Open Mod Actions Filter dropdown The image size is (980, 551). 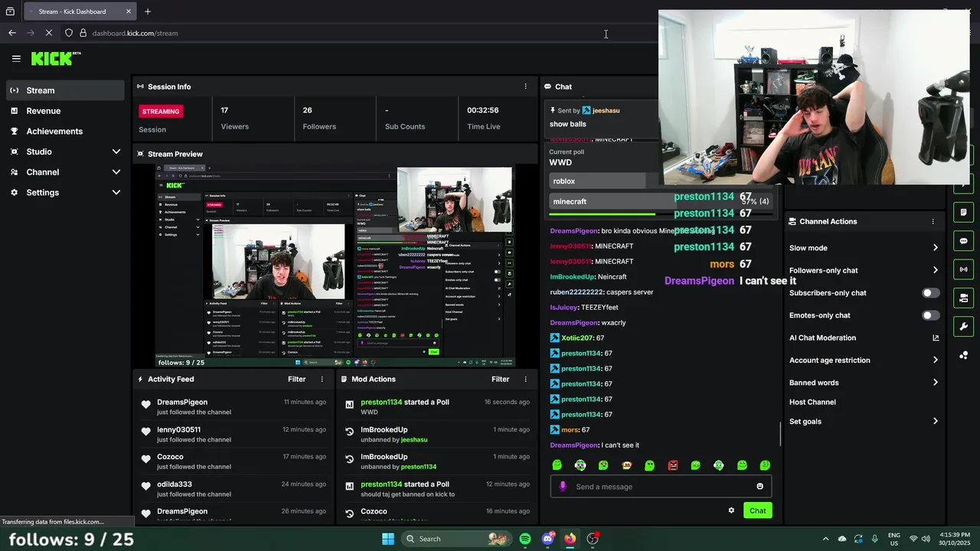coord(500,379)
